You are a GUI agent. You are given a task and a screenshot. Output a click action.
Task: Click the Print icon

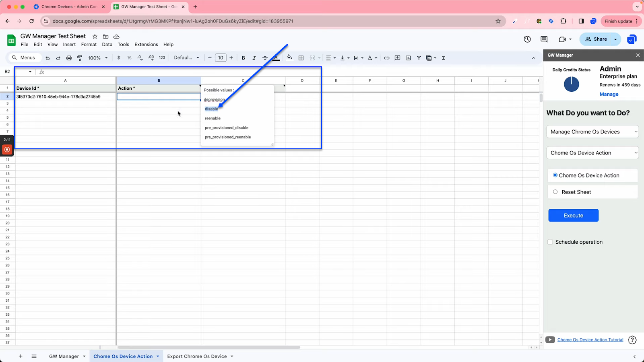coord(69,58)
